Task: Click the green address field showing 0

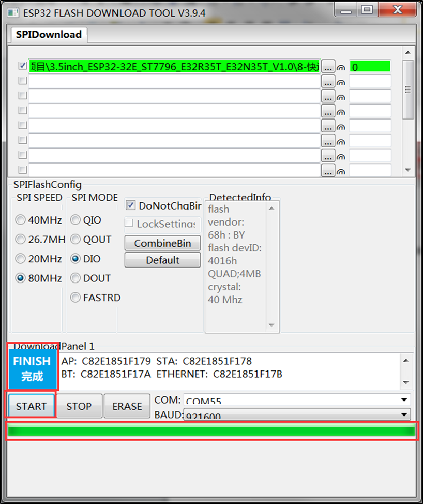Action: [370, 67]
